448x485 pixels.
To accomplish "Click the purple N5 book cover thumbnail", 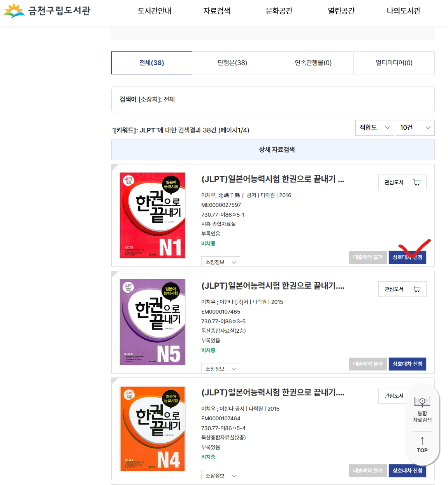I will (x=153, y=322).
